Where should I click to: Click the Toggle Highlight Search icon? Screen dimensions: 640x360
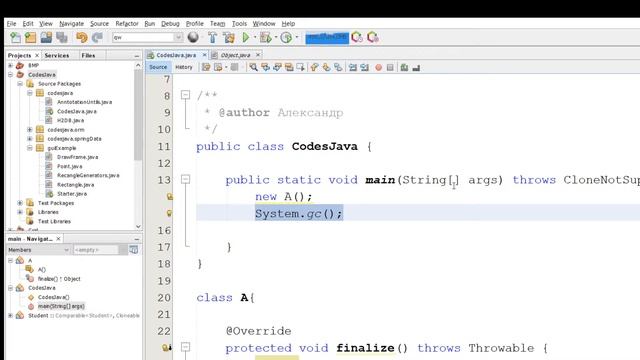289,67
